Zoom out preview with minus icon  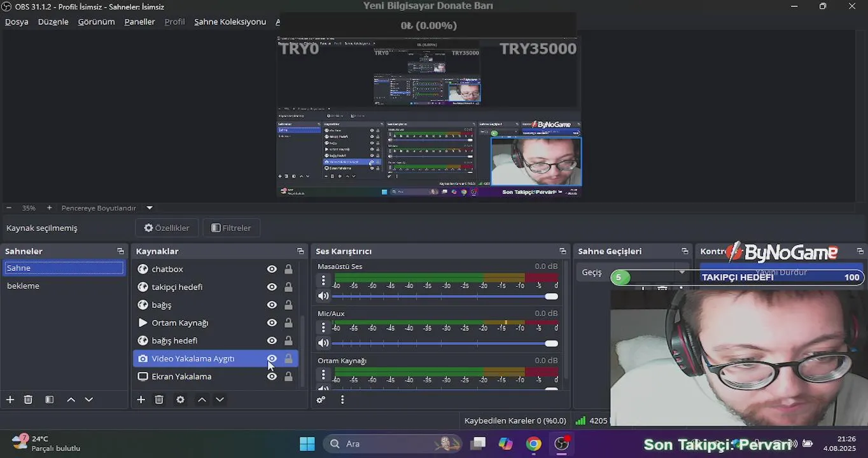point(9,208)
